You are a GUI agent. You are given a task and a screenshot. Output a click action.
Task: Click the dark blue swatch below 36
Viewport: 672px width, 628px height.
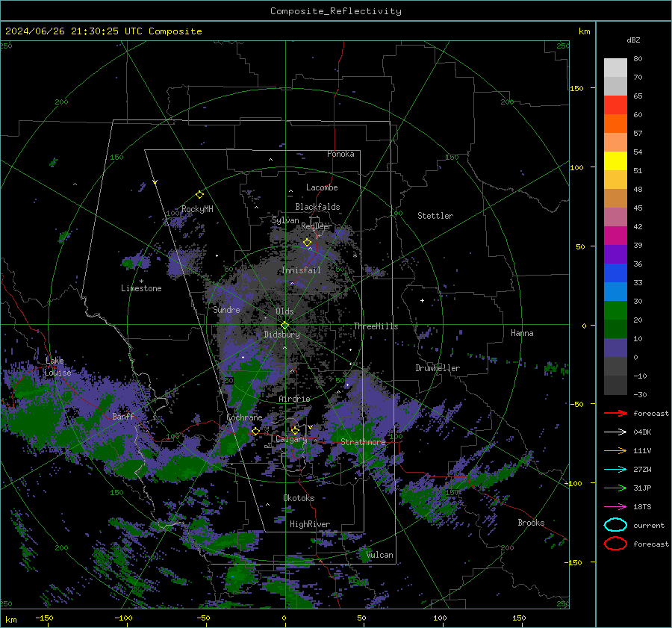tap(615, 273)
